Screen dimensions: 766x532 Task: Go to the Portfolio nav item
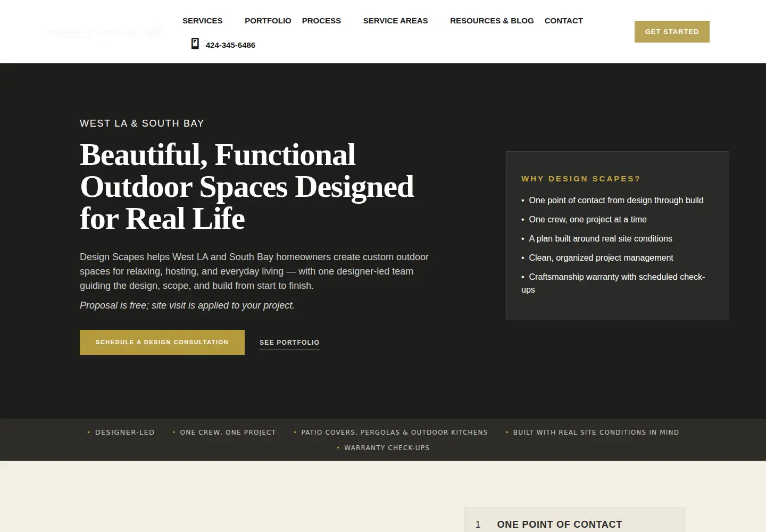[268, 21]
